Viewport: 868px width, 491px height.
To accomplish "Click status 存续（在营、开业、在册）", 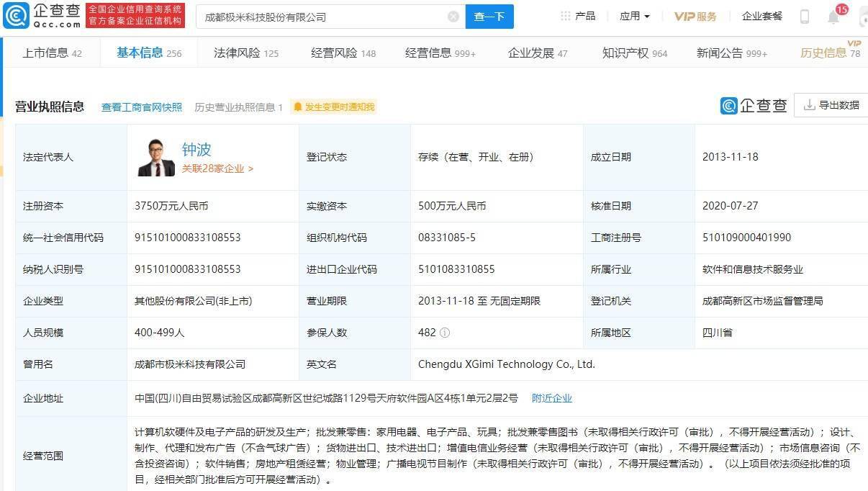I will pos(476,157).
